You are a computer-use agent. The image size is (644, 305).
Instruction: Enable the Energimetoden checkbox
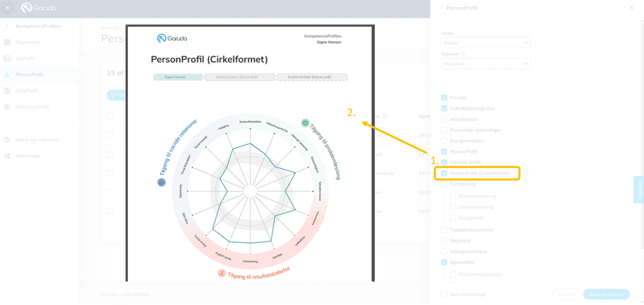(444, 141)
